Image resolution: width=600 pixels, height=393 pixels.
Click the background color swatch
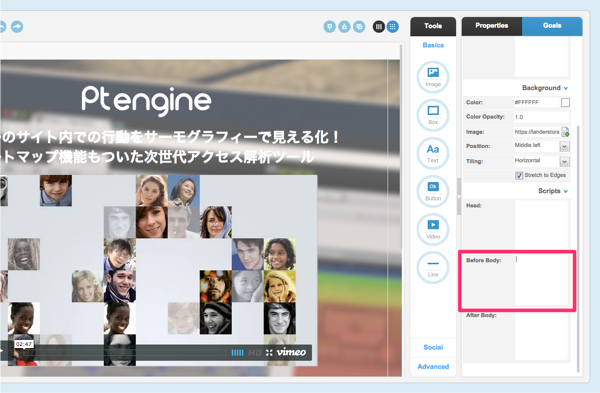click(565, 103)
